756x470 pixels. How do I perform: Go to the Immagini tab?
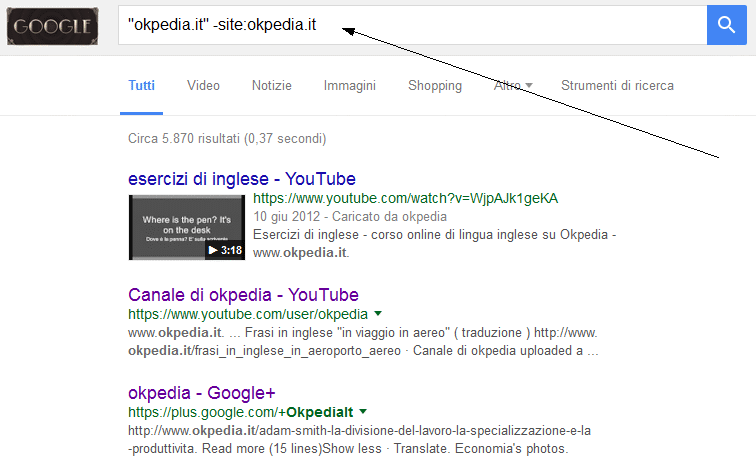click(x=350, y=85)
